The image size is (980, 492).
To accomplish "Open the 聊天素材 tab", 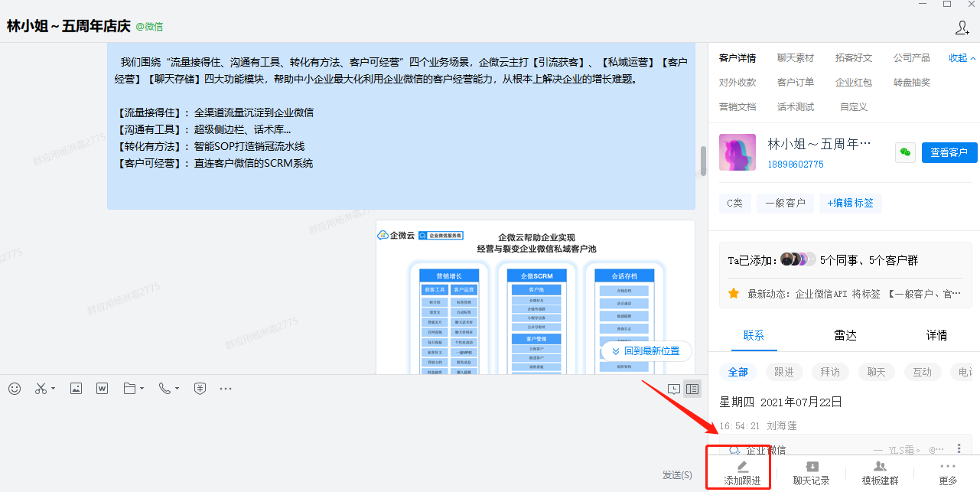I will click(x=796, y=58).
